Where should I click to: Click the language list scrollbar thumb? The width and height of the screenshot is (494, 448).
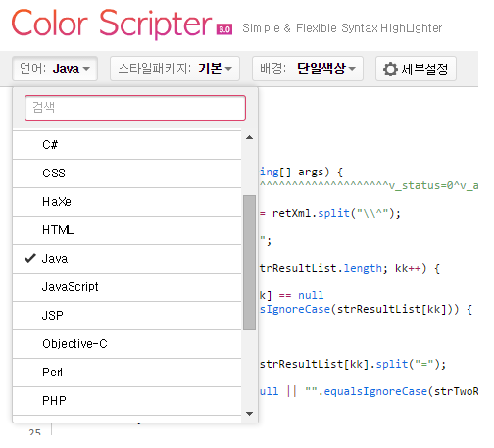coord(249,263)
